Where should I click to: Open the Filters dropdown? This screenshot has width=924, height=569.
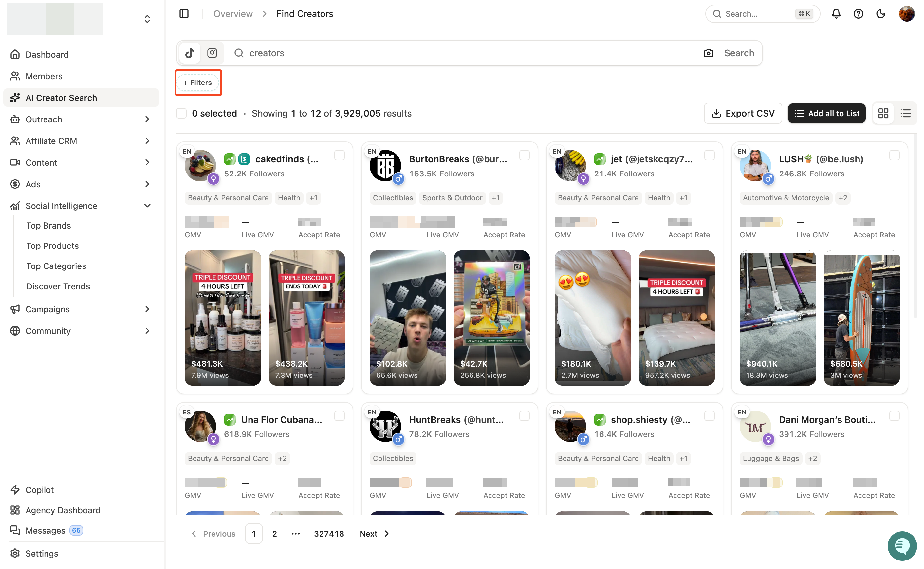pos(198,83)
